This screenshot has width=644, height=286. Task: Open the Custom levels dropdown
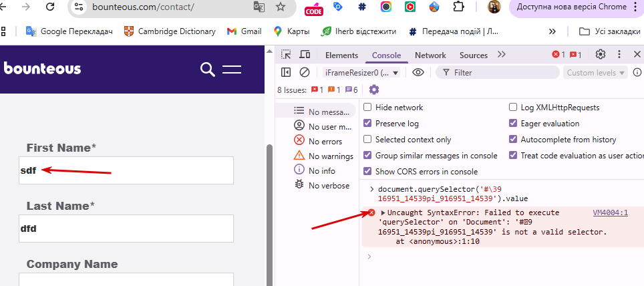click(595, 73)
